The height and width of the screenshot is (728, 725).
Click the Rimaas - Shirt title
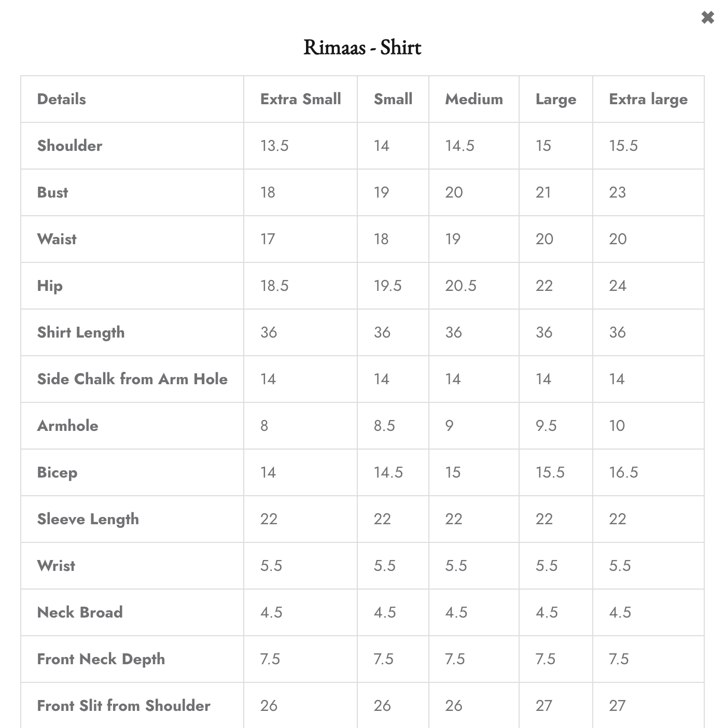pos(362,48)
